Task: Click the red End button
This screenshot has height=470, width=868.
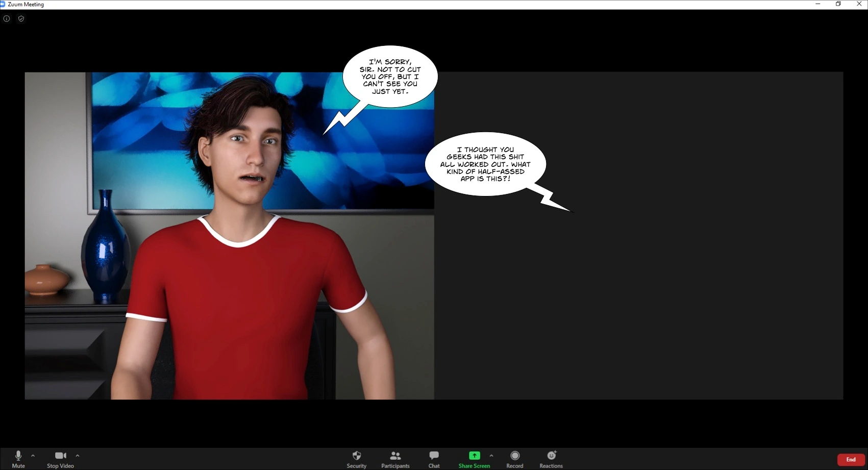Action: pos(851,459)
